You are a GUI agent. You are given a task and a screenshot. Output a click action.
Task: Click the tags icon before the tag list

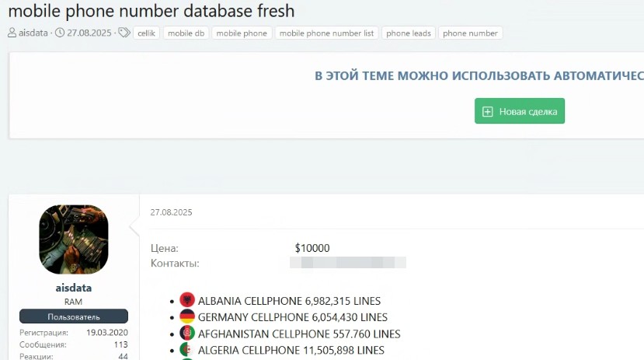click(124, 33)
